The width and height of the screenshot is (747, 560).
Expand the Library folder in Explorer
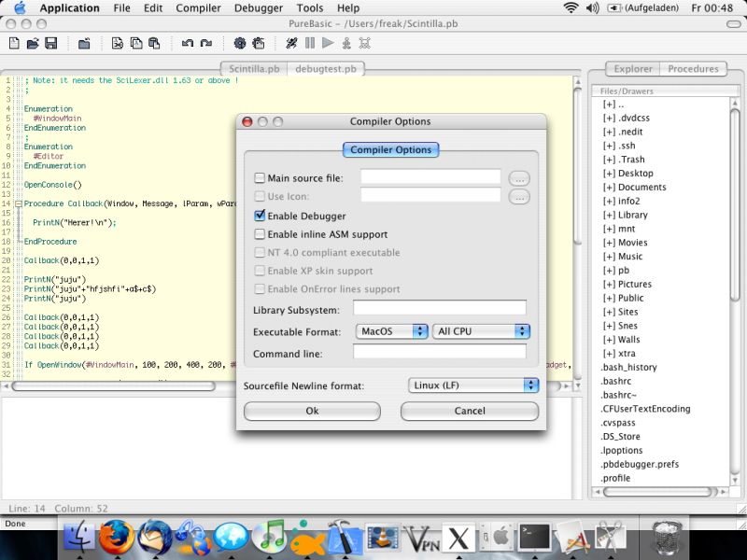609,215
